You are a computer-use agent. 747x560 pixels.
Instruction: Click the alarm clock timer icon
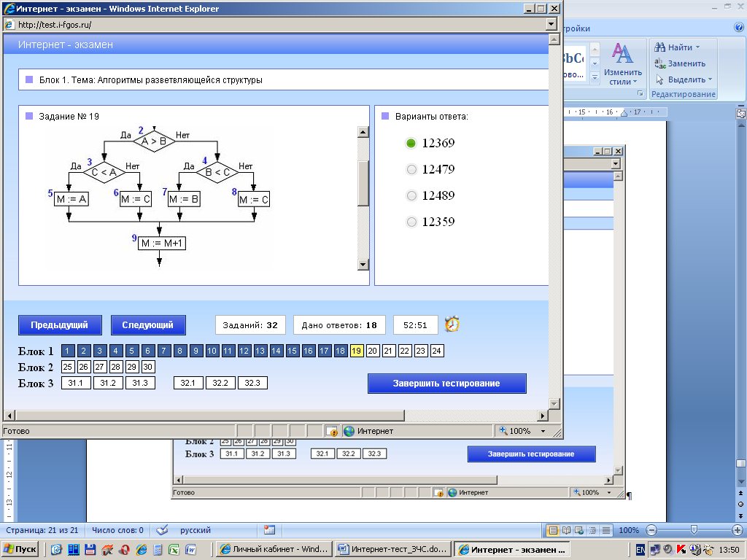[x=452, y=324]
